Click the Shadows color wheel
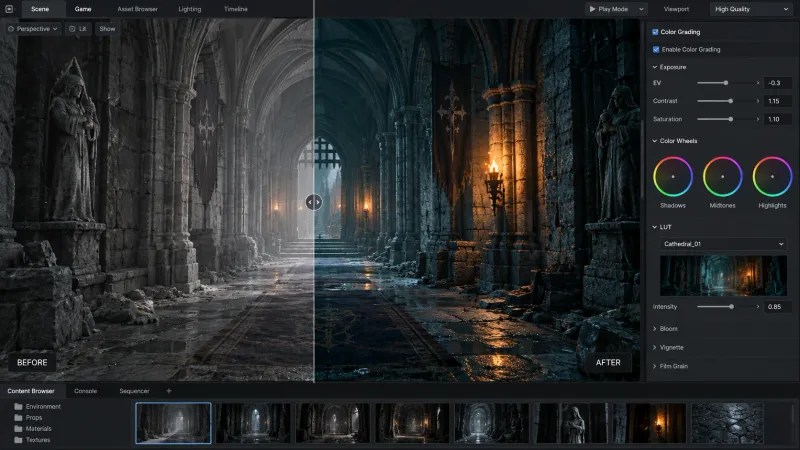Viewport: 800px width, 450px height. (673, 177)
